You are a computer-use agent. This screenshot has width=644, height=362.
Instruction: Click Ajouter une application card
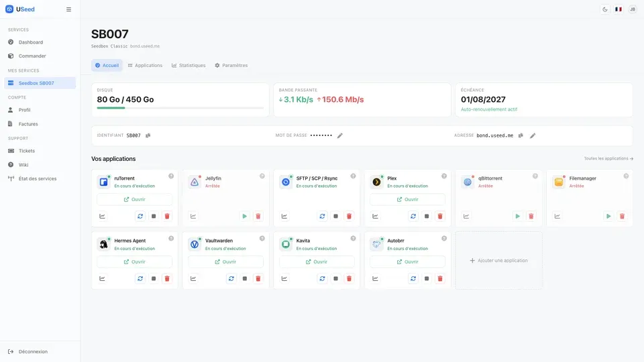point(498,260)
